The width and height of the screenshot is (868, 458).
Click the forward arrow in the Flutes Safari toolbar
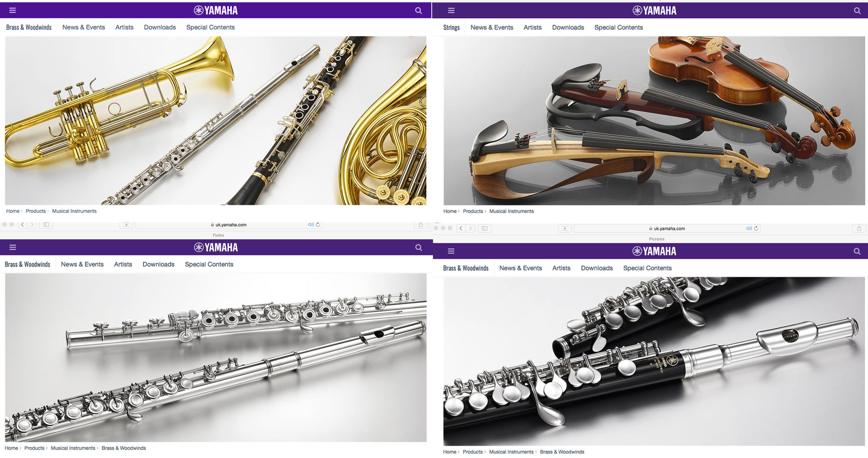pos(32,225)
